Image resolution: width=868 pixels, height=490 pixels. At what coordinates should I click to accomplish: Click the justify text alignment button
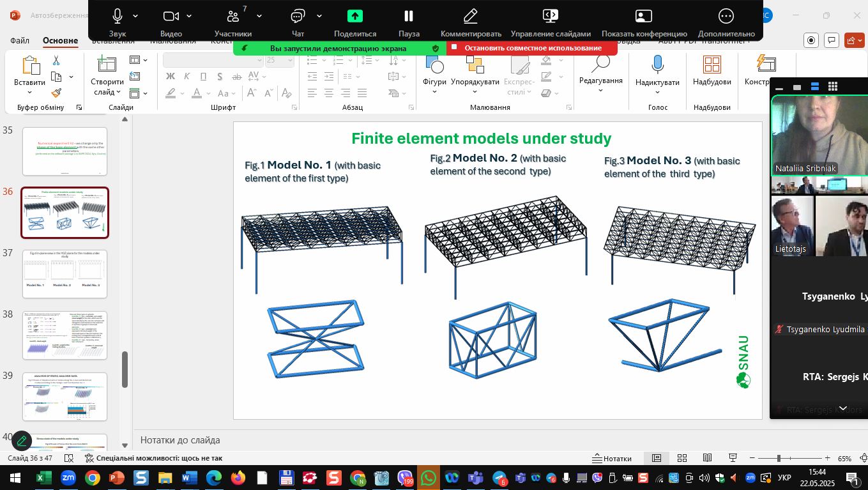(362, 93)
